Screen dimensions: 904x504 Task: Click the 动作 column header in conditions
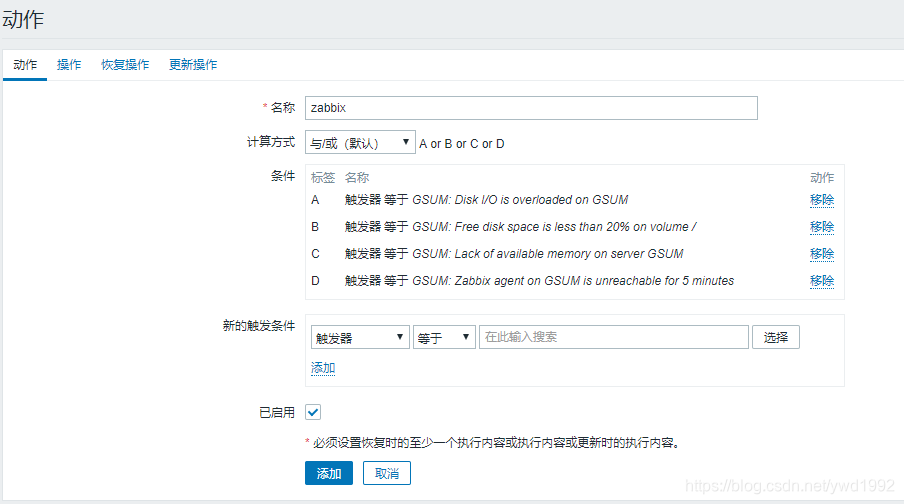click(x=822, y=178)
